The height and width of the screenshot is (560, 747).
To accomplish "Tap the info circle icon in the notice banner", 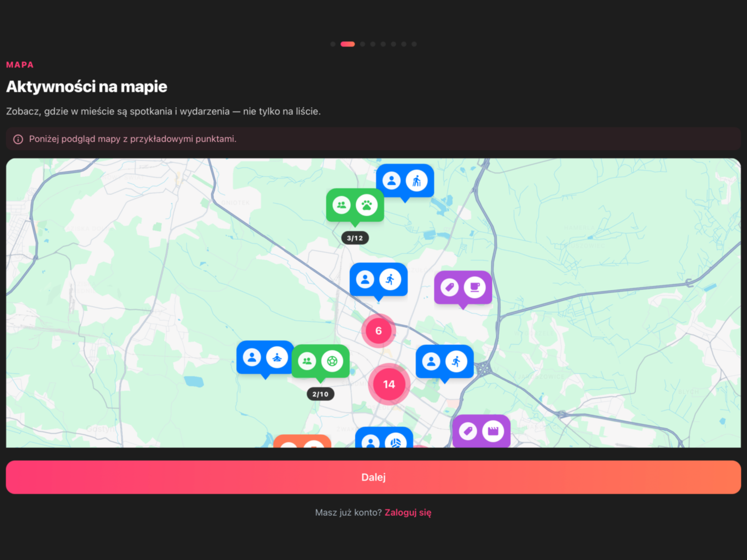I will [18, 139].
